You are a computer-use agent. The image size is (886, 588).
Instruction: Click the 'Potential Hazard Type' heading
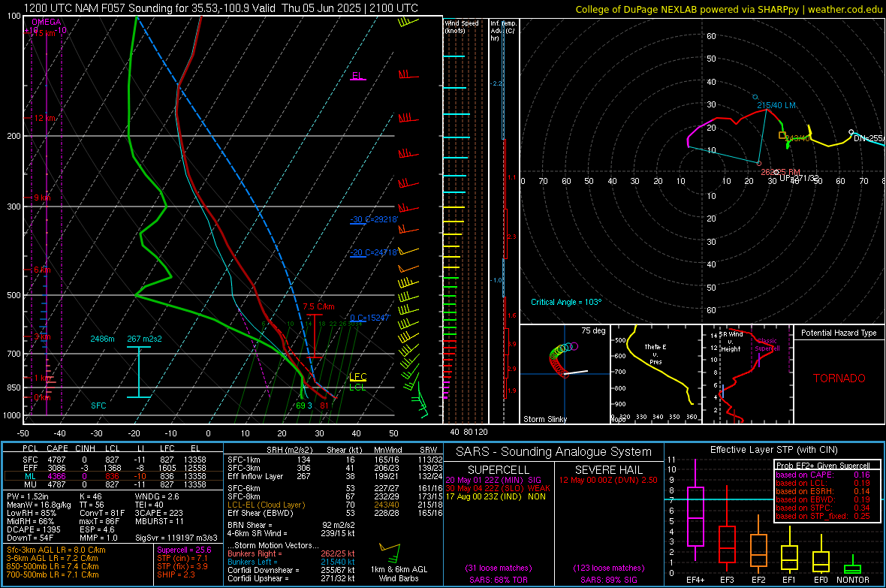[x=839, y=333]
